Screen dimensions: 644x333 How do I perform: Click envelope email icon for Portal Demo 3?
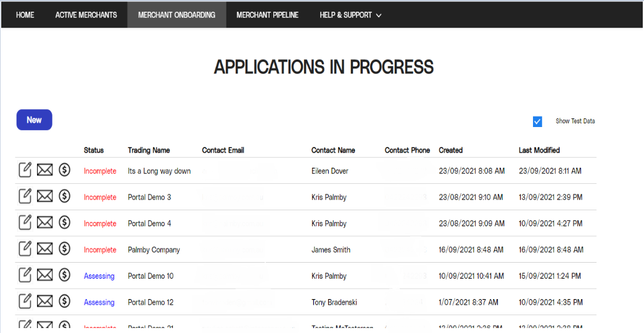coord(44,197)
